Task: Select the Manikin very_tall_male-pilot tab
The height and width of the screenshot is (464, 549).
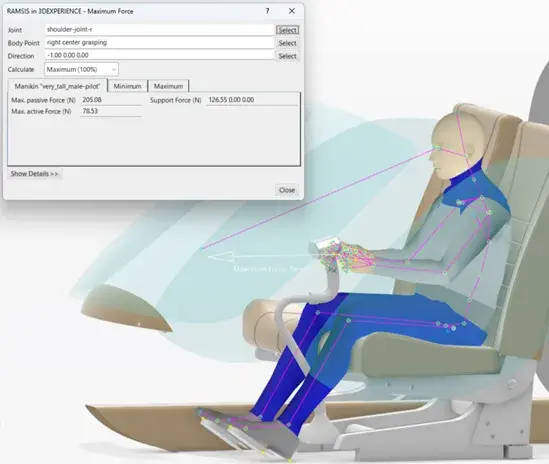Action: (x=57, y=86)
